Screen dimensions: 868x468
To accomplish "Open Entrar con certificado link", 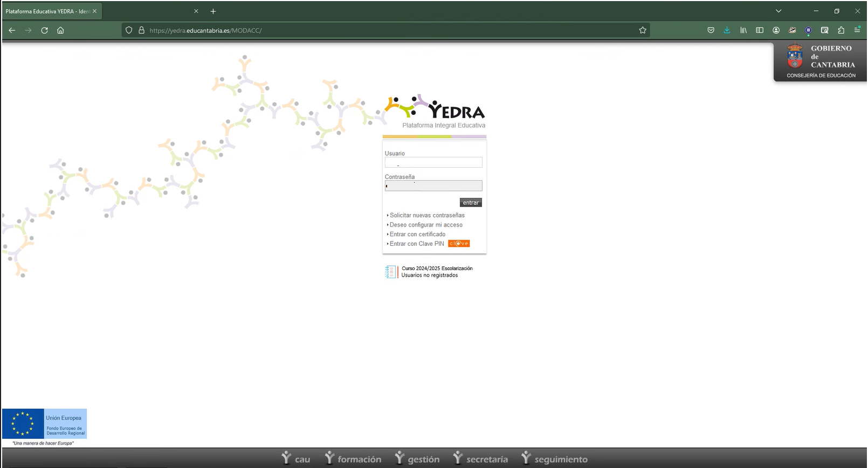I will (417, 234).
